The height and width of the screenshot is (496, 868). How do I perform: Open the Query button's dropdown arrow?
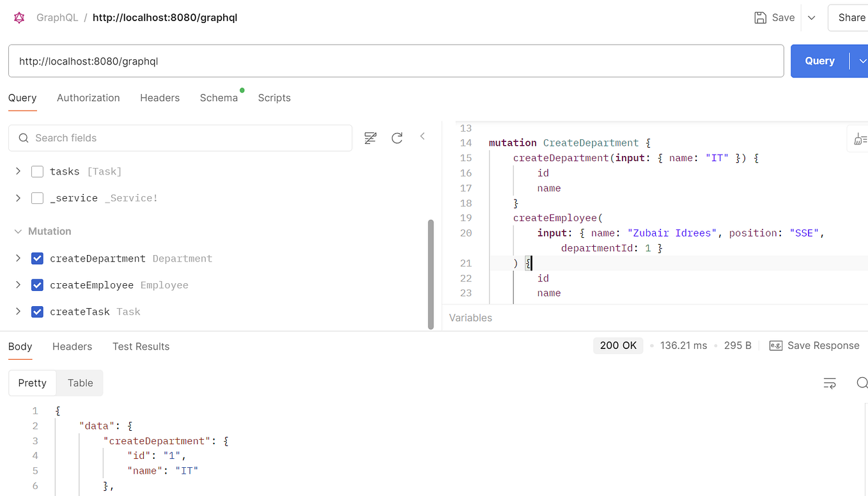pos(862,61)
